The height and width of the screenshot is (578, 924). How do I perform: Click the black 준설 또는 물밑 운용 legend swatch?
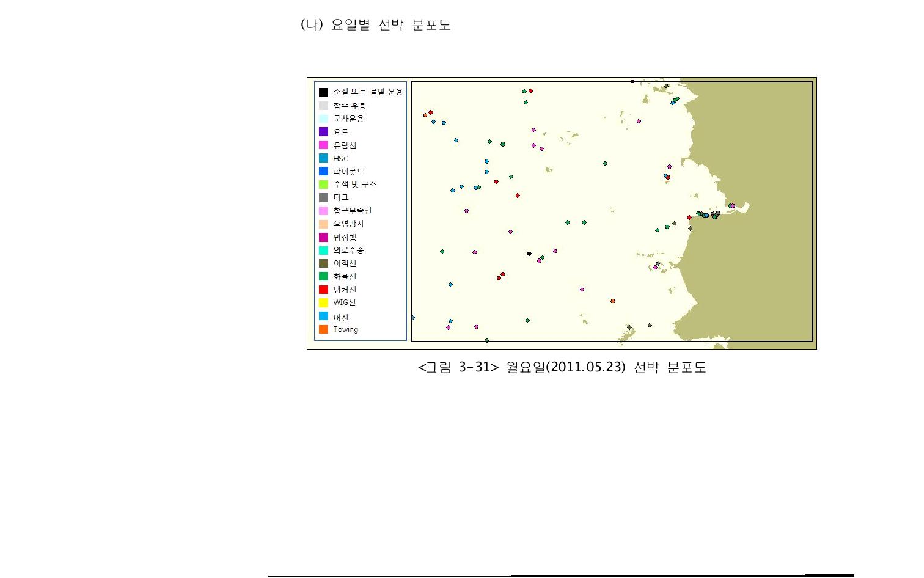323,92
